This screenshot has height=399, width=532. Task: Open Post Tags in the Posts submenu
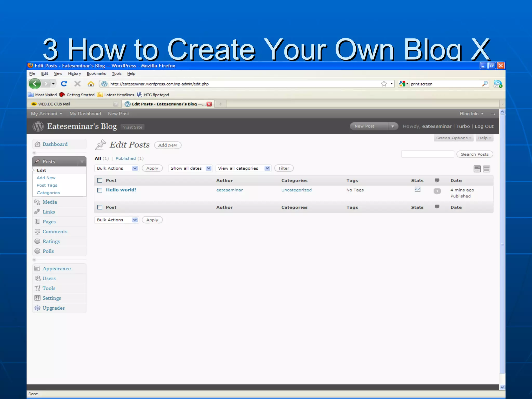tap(47, 185)
